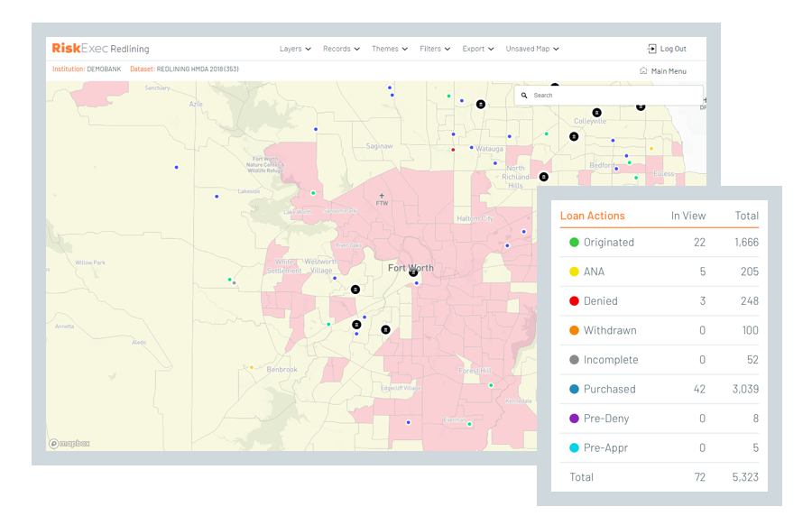Open the Layers dropdown
Viewport: 812px width, 525px height.
pyautogui.click(x=295, y=49)
